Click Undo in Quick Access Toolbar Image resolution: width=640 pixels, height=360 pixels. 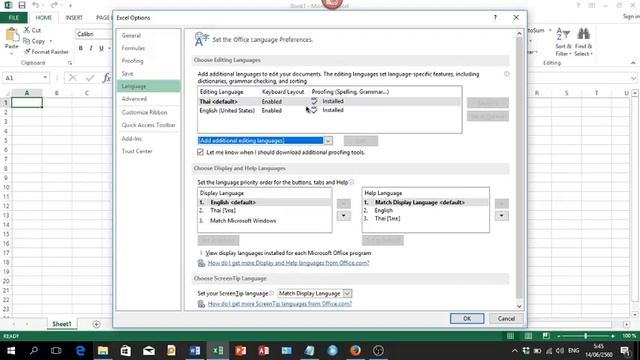[36, 5]
